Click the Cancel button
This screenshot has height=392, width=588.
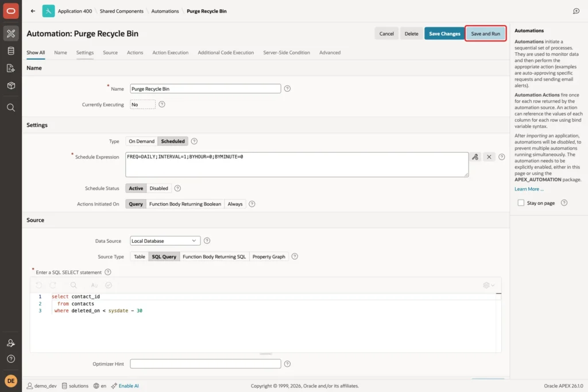coord(386,33)
